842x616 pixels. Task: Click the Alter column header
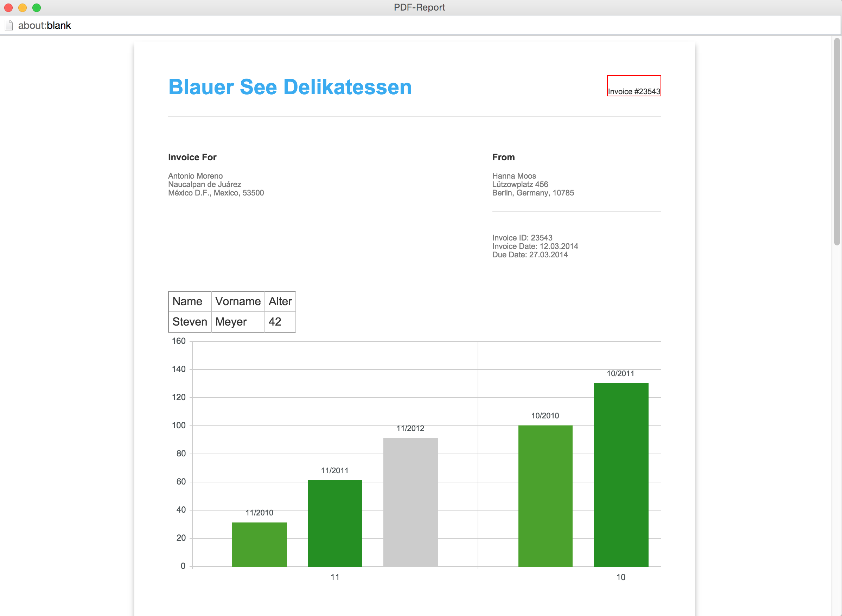[280, 301]
